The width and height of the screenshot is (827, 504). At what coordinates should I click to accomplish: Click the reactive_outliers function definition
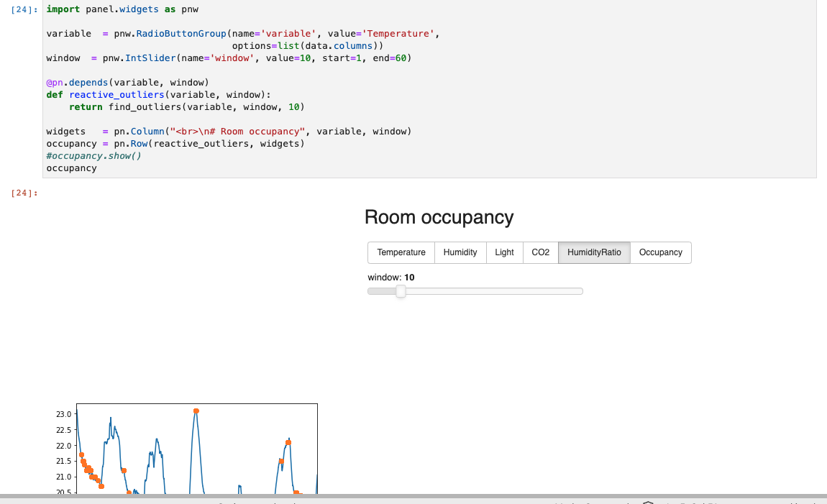(x=116, y=94)
